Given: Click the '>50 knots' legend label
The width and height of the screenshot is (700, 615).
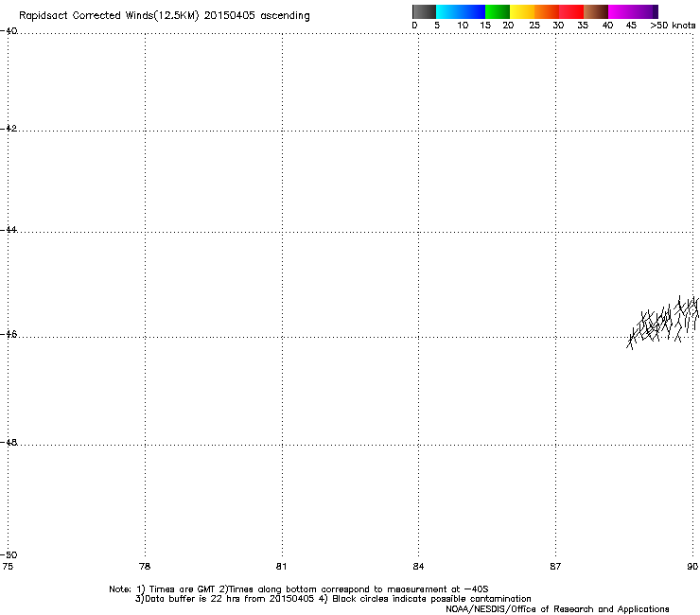Looking at the screenshot, I should (673, 26).
